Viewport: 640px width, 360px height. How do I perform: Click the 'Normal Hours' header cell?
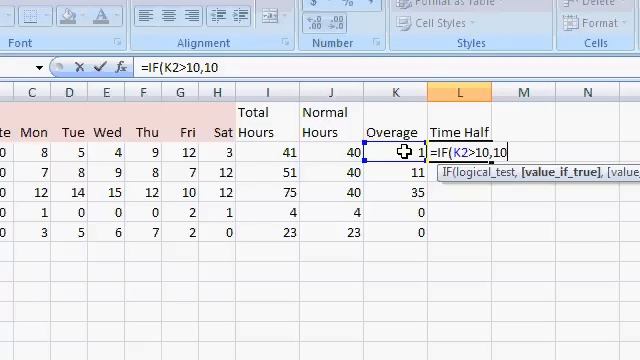[331, 122]
